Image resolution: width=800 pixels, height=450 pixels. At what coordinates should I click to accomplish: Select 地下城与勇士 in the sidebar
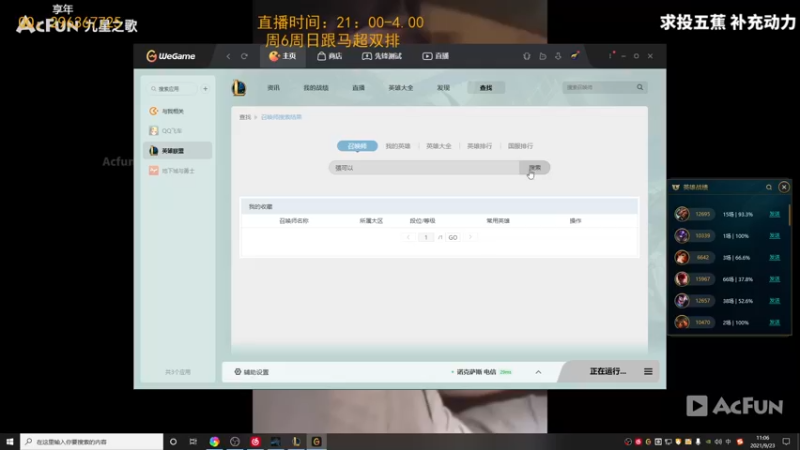[178, 170]
